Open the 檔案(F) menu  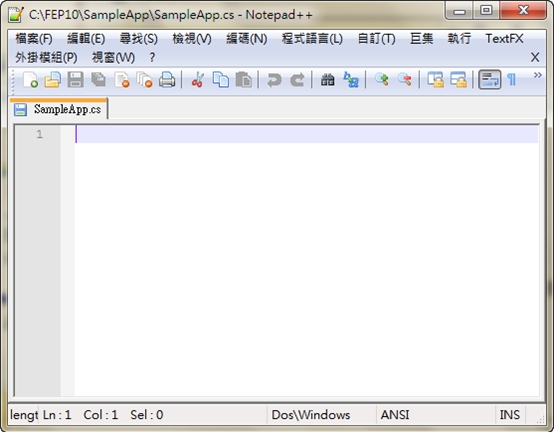point(34,39)
